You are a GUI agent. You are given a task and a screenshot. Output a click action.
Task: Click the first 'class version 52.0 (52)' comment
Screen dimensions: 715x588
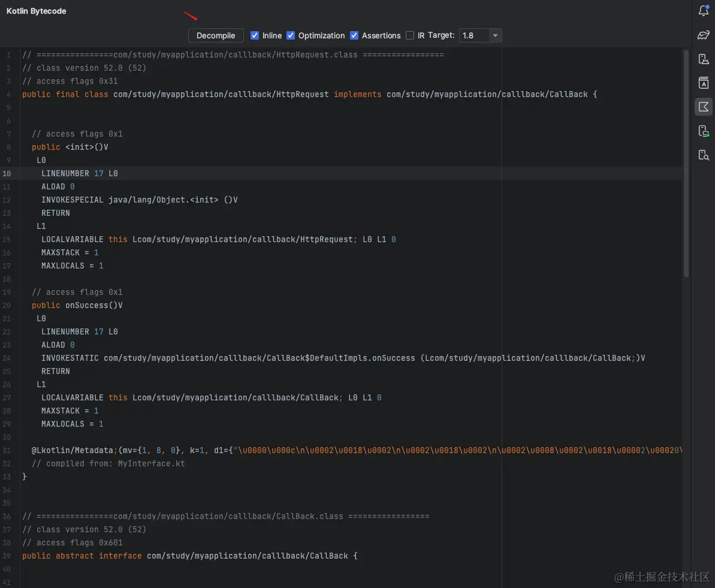click(x=85, y=68)
